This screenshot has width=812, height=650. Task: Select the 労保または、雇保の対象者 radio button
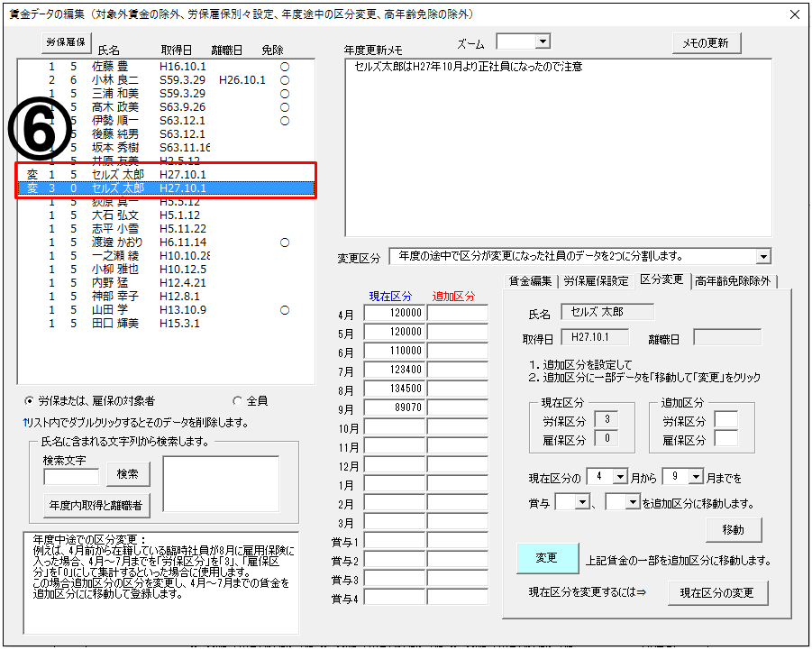pyautogui.click(x=31, y=401)
